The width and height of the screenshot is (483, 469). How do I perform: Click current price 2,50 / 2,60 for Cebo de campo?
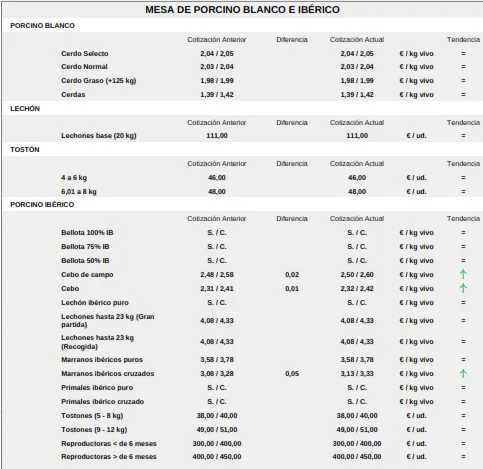pos(357,275)
